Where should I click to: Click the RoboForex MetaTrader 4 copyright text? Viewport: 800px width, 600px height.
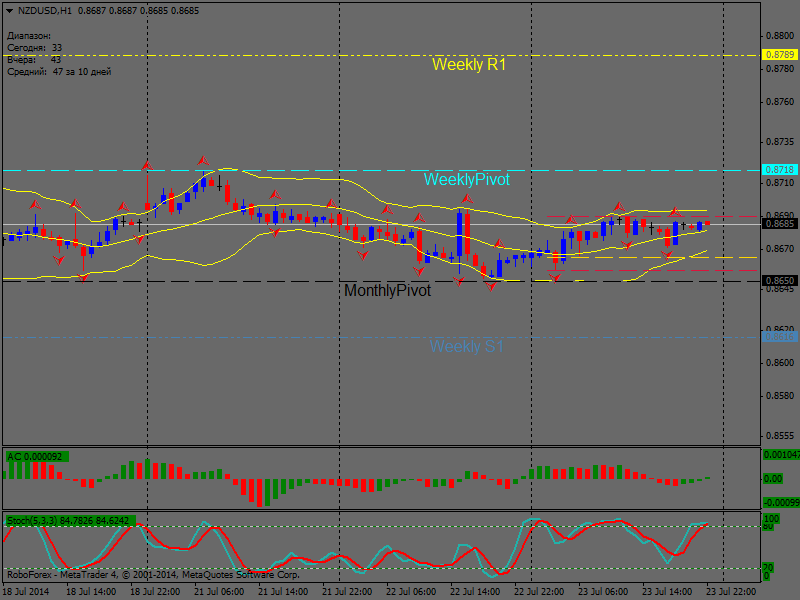pyautogui.click(x=152, y=575)
